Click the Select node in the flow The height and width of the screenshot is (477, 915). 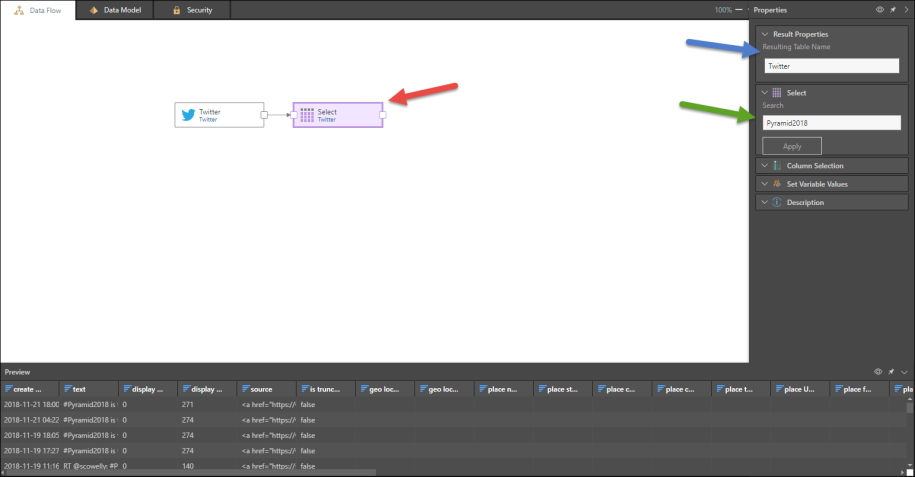(337, 115)
